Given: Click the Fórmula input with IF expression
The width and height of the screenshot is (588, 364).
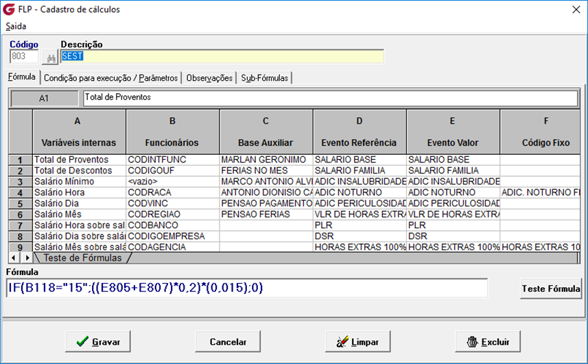Looking at the screenshot, I should click(247, 288).
